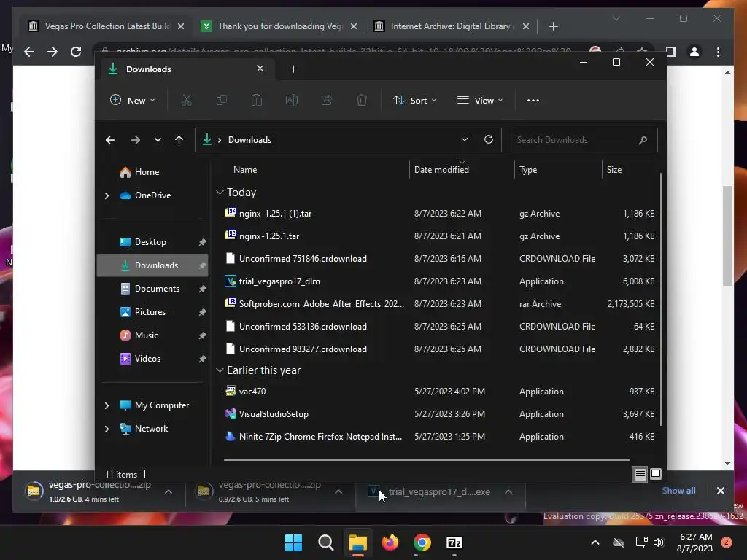Go up one folder level
The height and width of the screenshot is (560, 747).
(x=179, y=139)
